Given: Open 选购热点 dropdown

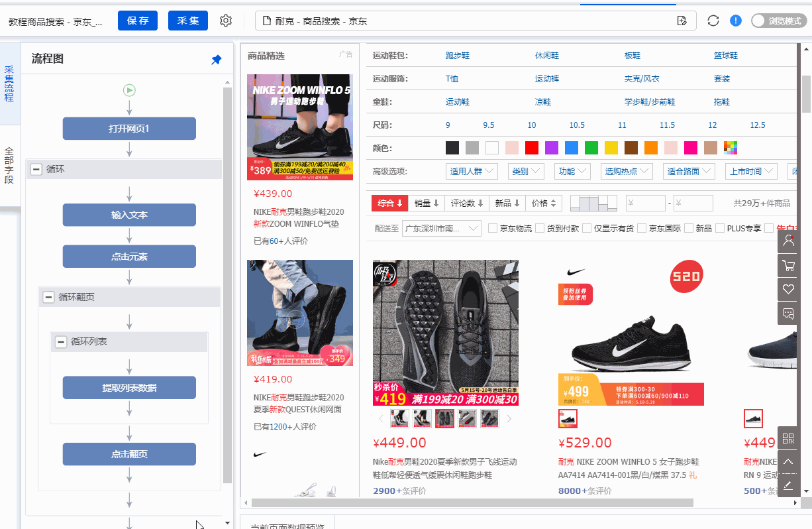Looking at the screenshot, I should click(627, 171).
